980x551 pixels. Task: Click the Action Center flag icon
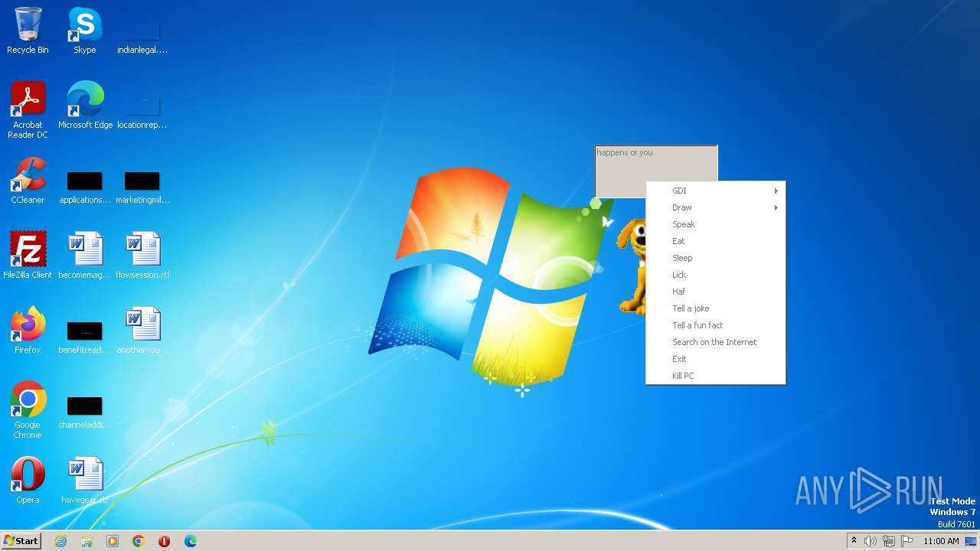907,541
